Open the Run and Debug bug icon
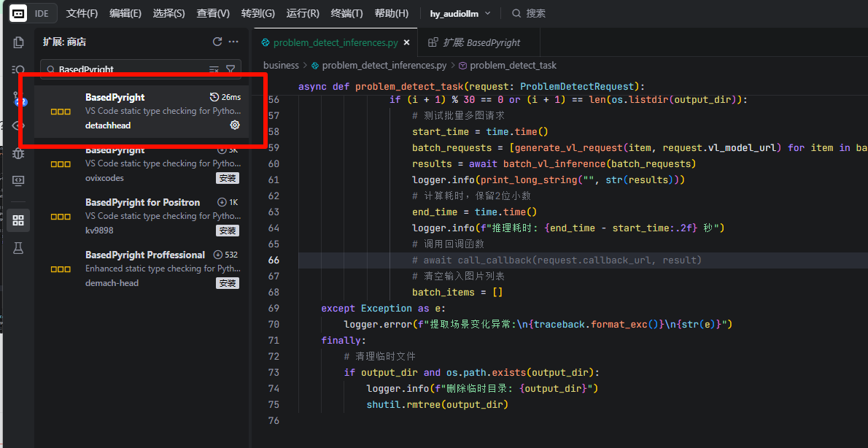The width and height of the screenshot is (868, 448). [18, 153]
